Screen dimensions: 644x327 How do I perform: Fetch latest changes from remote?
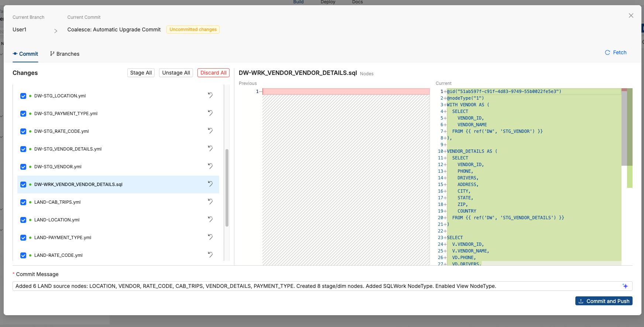(x=616, y=52)
